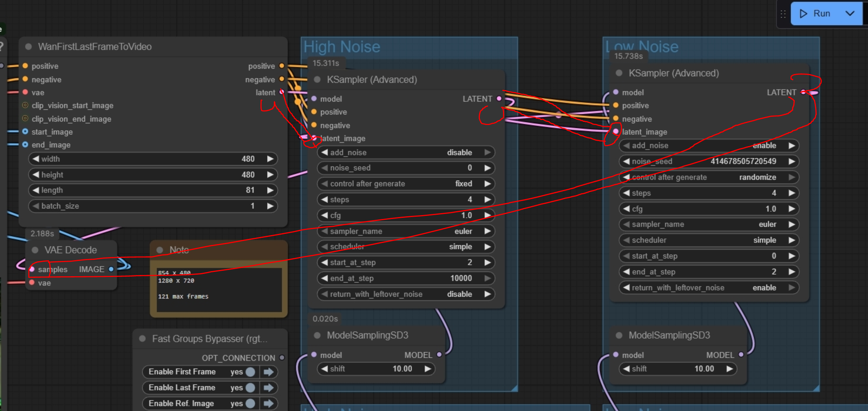Collapse the High Noise ModelSamplingSD3 node dot
The image size is (868, 411).
pos(317,335)
